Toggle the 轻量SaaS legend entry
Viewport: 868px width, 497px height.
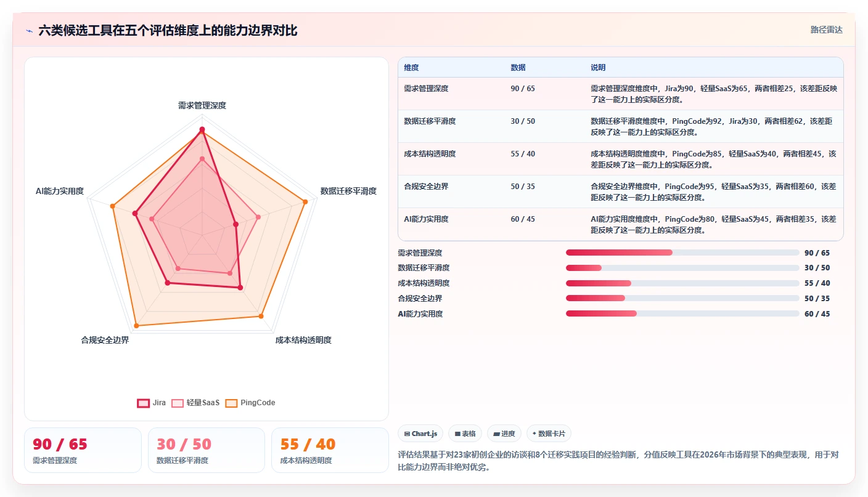click(195, 403)
